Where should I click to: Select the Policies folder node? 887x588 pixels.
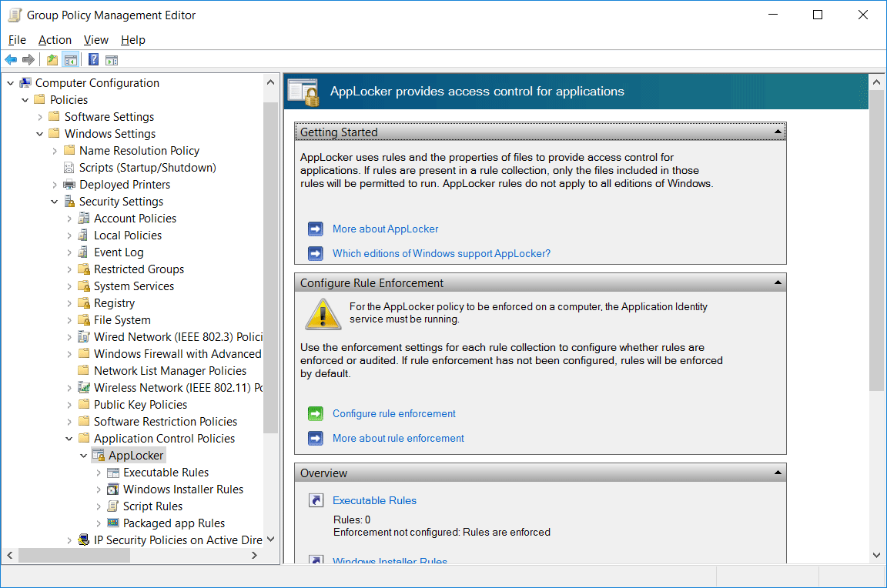[69, 100]
